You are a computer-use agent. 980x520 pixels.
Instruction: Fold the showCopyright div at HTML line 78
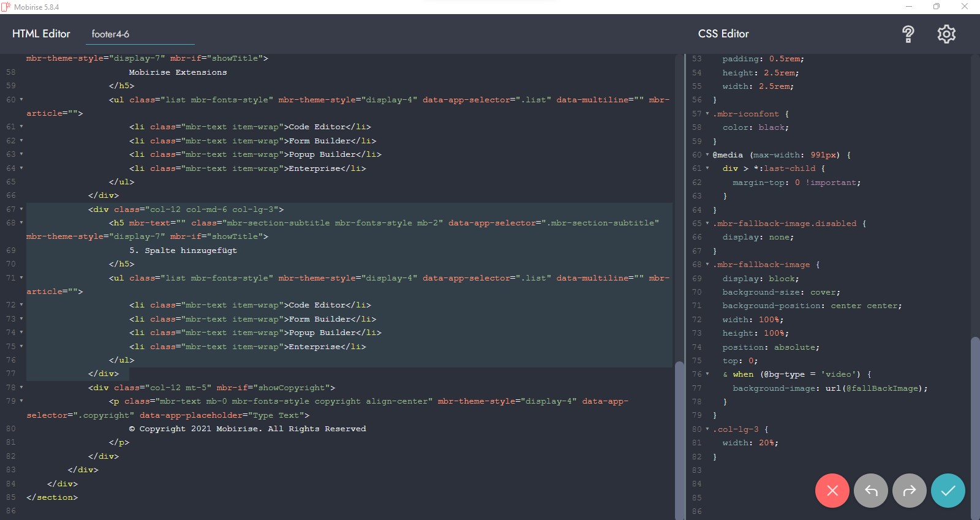tap(21, 388)
